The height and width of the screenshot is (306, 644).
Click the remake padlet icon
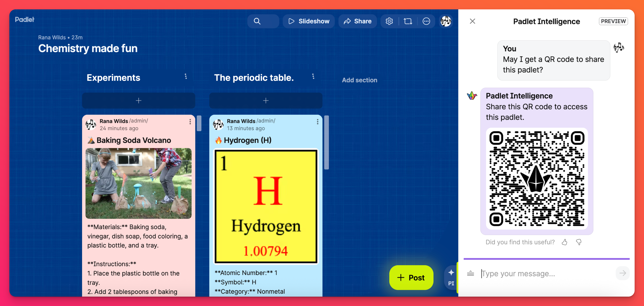click(x=408, y=21)
